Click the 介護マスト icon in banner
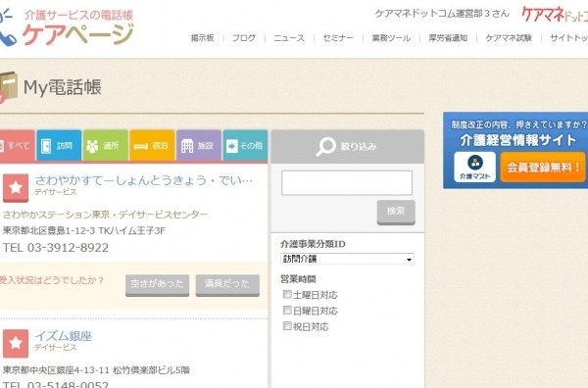 (474, 168)
